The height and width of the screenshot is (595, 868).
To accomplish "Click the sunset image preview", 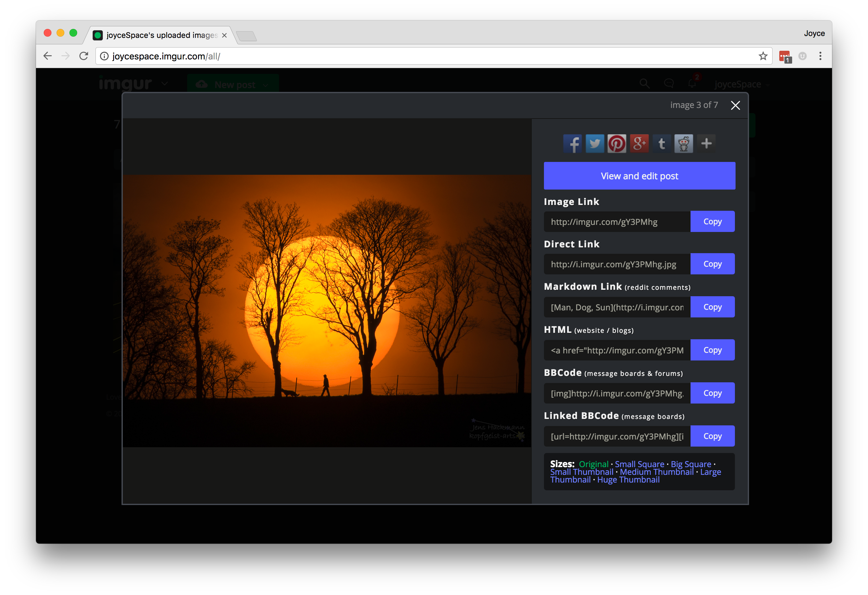I will (x=327, y=311).
